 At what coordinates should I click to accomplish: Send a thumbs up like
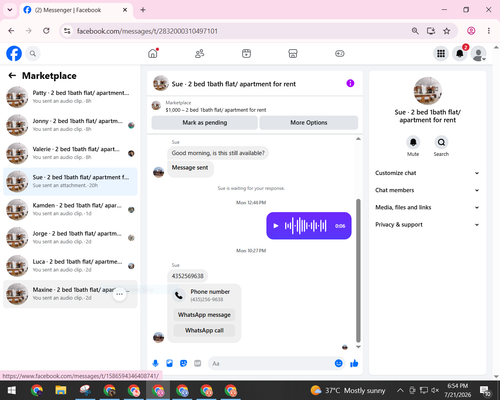pos(354,363)
